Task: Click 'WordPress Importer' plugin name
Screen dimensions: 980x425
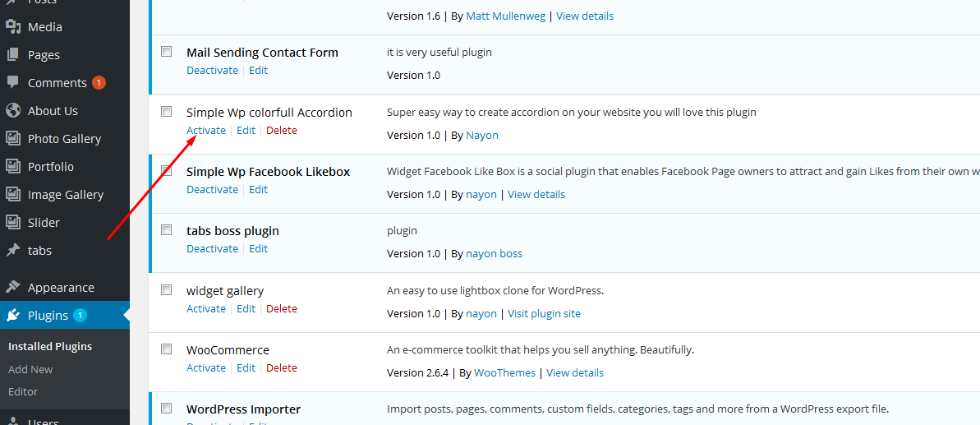Action: [244, 409]
